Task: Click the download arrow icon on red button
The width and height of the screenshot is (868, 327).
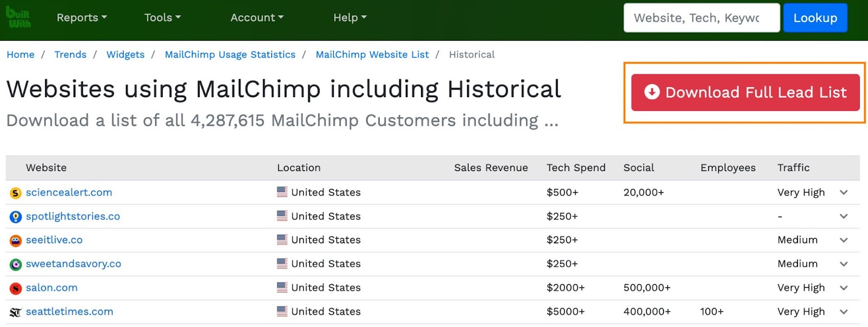Action: 652,92
